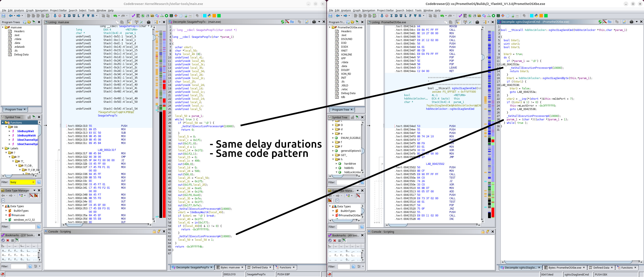The width and height of the screenshot is (644, 277).
Task: Function 'F' navigation icon in main.exe toolbar
Action: click(x=83, y=16)
